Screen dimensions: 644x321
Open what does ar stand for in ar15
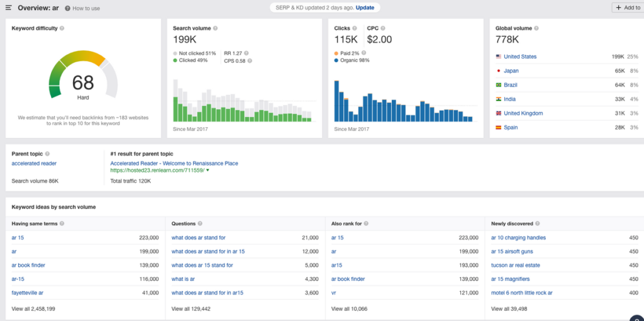coord(208,293)
